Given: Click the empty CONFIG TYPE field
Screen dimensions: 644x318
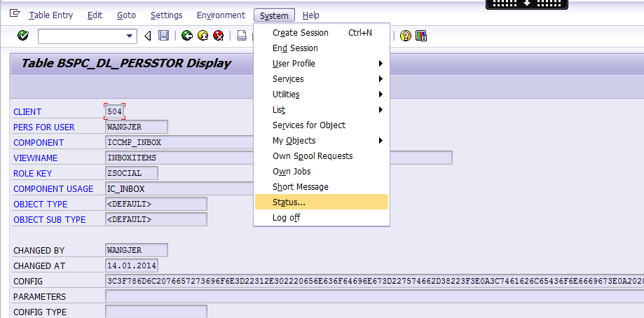Looking at the screenshot, I should coord(156,312).
